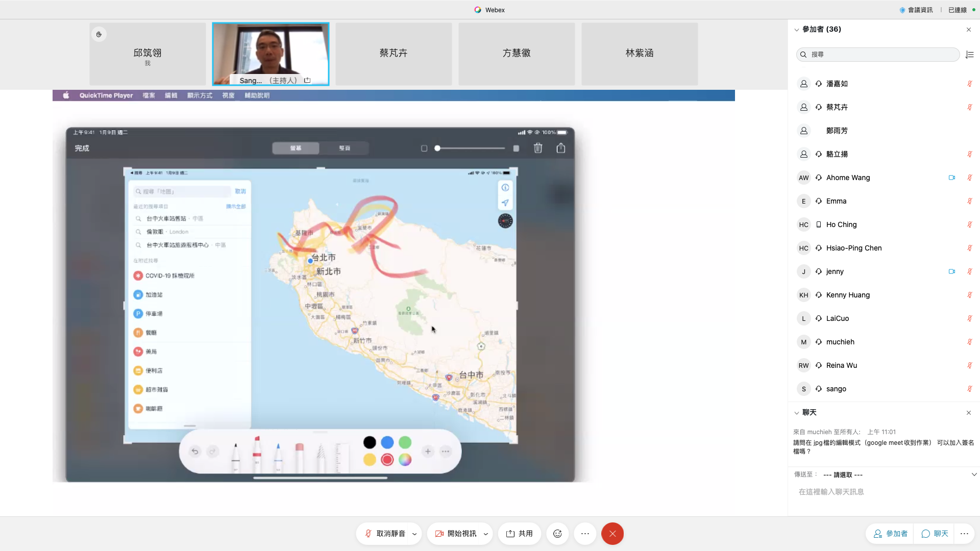This screenshot has height=551, width=980.
Task: Click the chat message input box
Action: 883,492
